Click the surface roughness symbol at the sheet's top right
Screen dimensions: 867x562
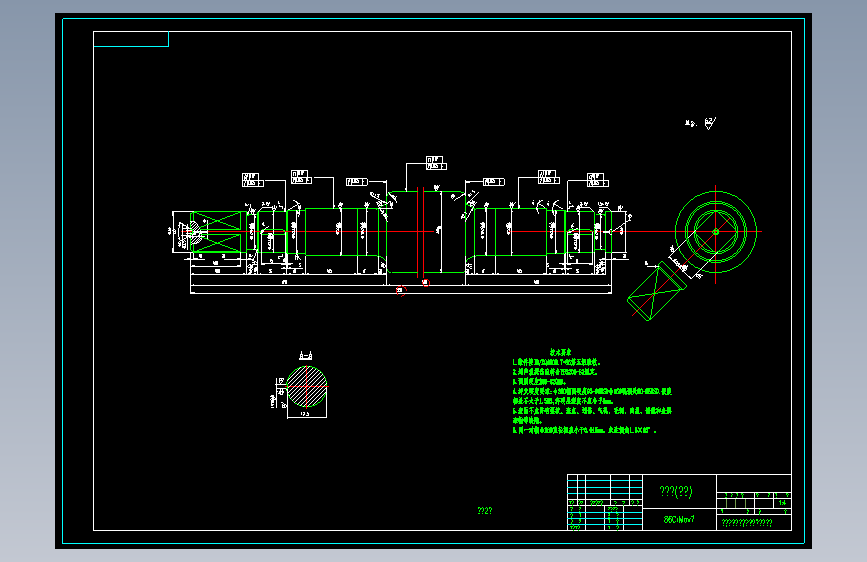coord(710,123)
